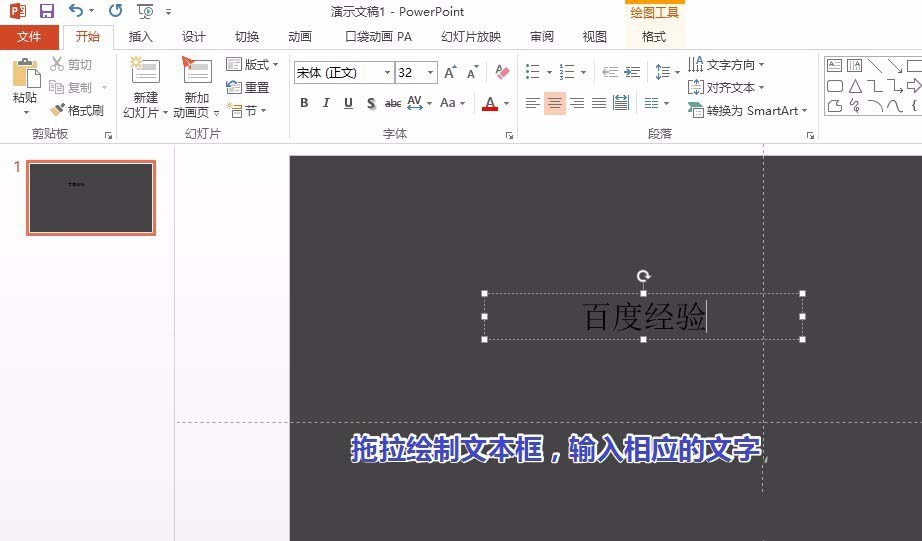Select the triangle shape
This screenshot has width=922, height=541.
855,86
